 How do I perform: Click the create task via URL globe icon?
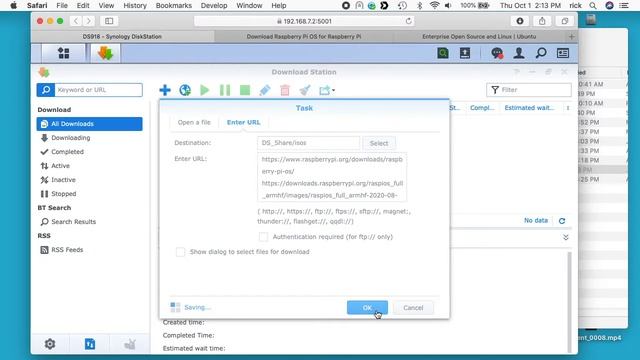(x=185, y=90)
